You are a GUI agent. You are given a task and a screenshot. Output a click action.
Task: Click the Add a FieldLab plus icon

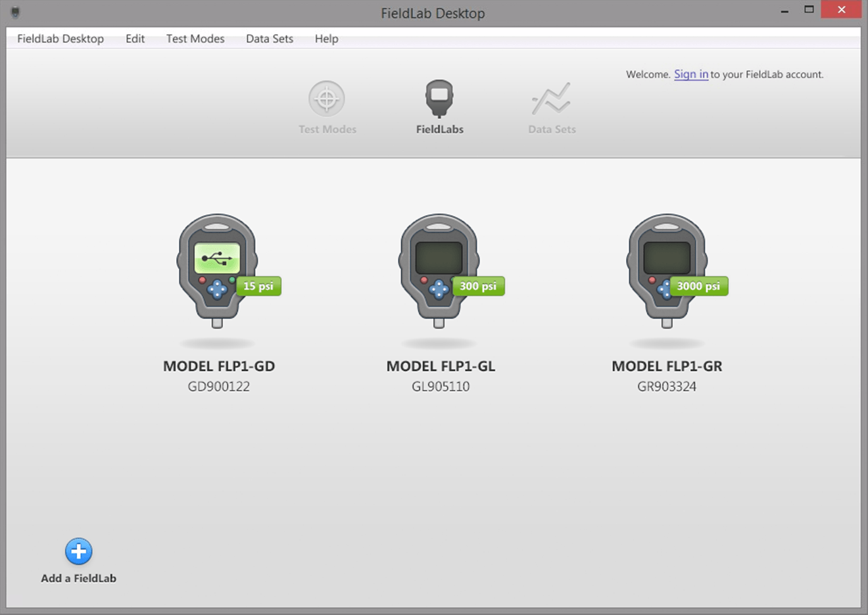78,551
